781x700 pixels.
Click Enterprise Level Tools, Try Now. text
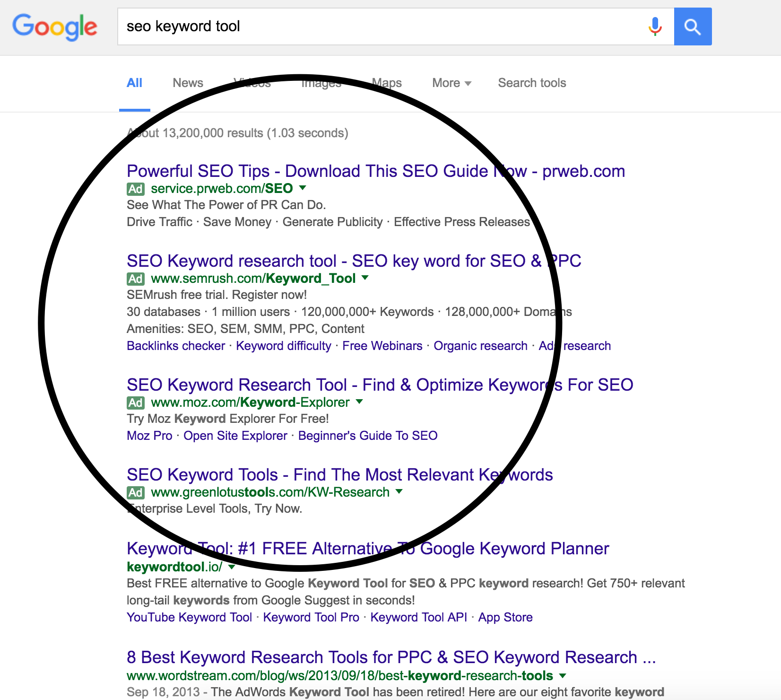coord(214,508)
